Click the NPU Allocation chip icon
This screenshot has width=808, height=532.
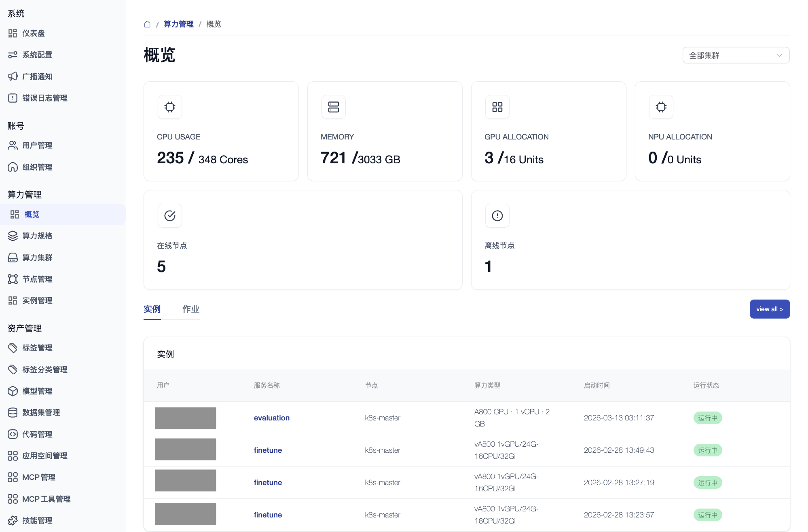[661, 107]
